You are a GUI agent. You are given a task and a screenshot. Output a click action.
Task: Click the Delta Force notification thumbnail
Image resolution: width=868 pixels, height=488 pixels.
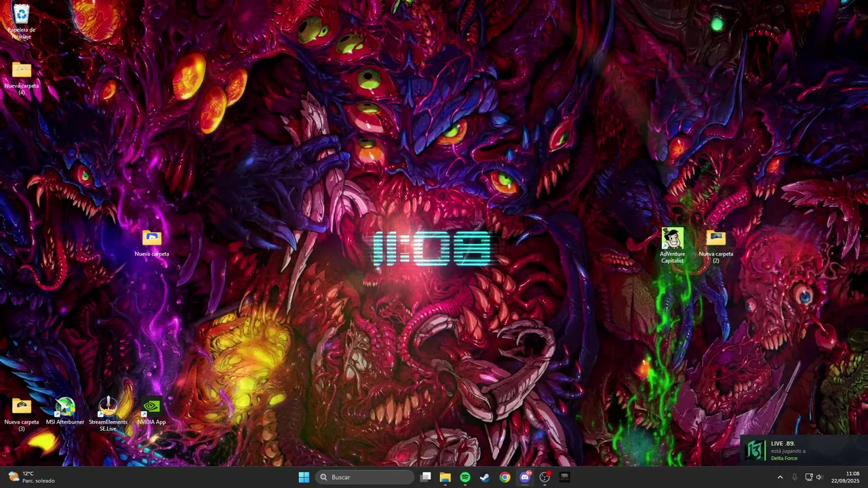pos(755,451)
